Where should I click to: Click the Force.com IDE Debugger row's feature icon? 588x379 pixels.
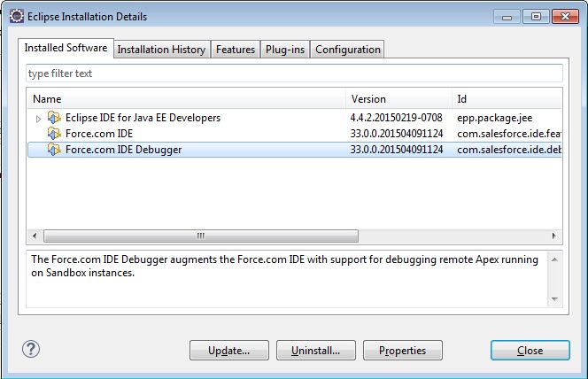tap(54, 150)
